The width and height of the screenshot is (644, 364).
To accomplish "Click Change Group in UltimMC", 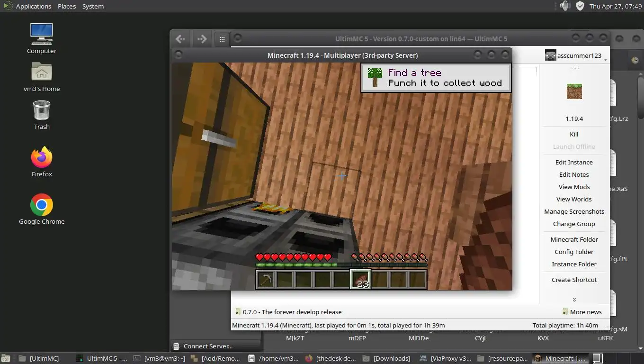I will click(x=574, y=224).
